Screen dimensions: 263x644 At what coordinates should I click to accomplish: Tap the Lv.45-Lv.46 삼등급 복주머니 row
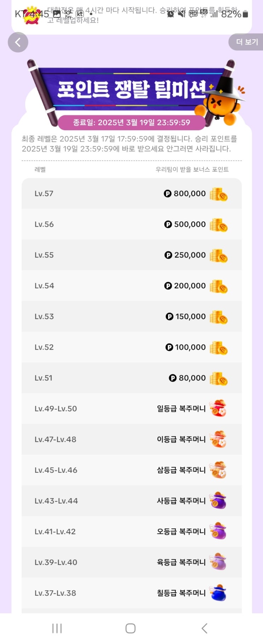tap(131, 470)
